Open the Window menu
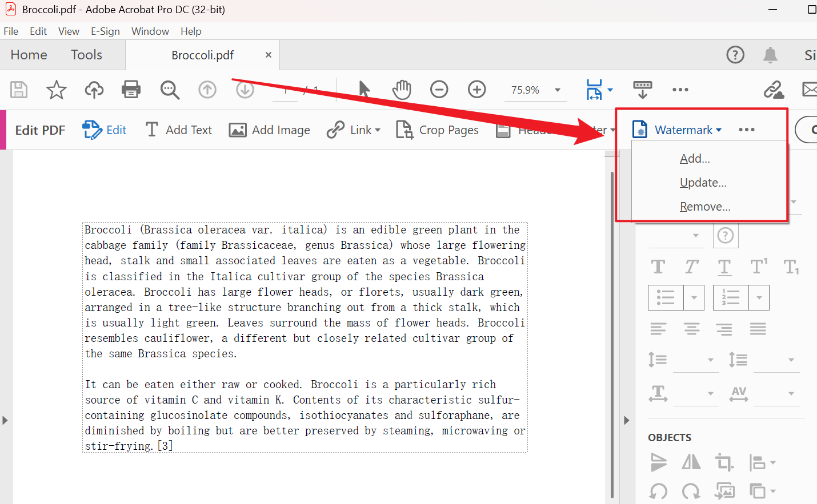817x504 pixels. click(x=150, y=31)
